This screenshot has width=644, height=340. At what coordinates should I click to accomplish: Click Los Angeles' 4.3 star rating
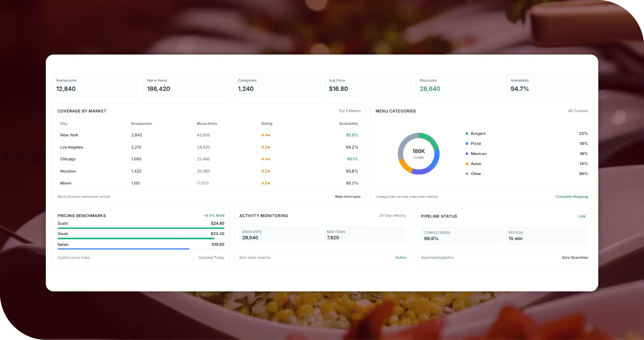pyautogui.click(x=266, y=147)
